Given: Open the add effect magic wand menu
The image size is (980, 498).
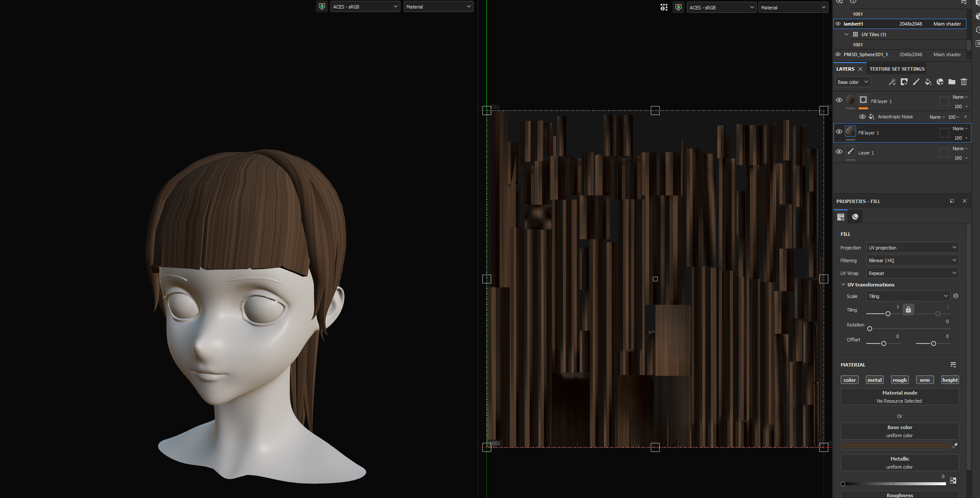Looking at the screenshot, I should 892,82.
